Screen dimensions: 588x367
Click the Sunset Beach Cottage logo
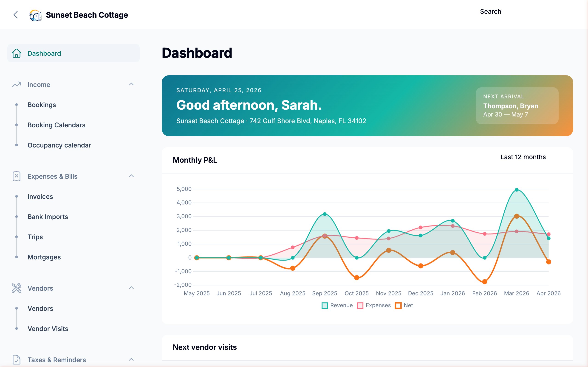coord(35,15)
